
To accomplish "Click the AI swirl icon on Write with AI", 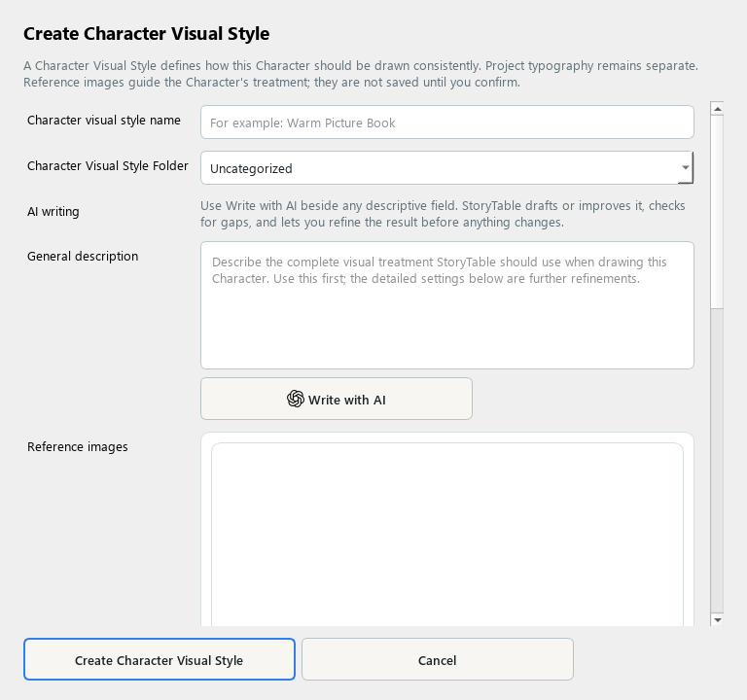I will pos(296,399).
